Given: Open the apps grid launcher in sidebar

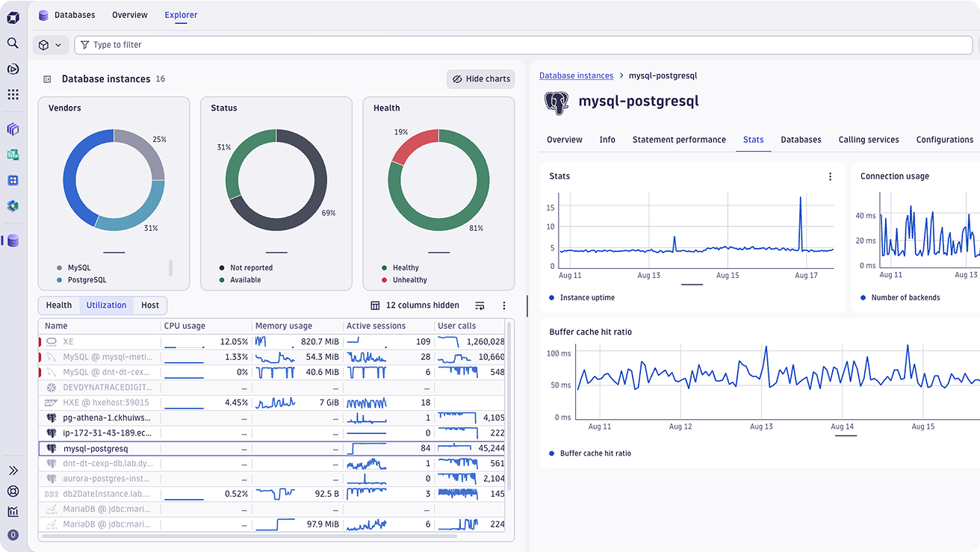Looking at the screenshot, I should [13, 94].
